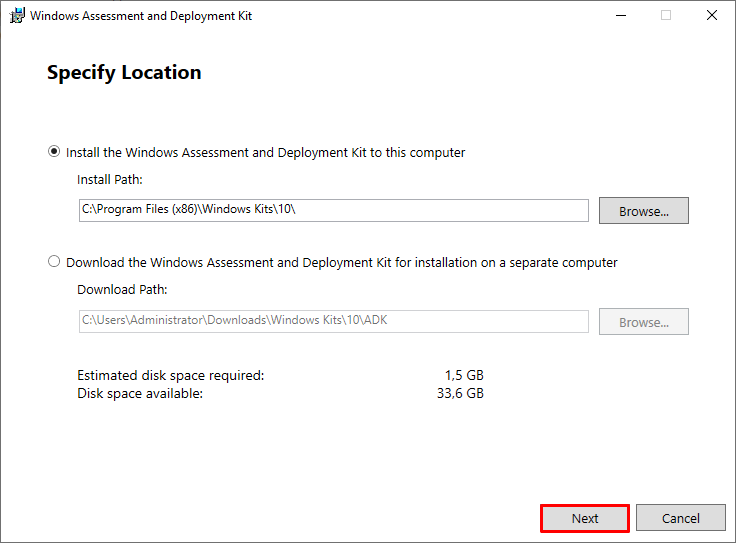The width and height of the screenshot is (736, 543).
Task: Click the Browse button beside Download Path
Action: click(x=644, y=321)
